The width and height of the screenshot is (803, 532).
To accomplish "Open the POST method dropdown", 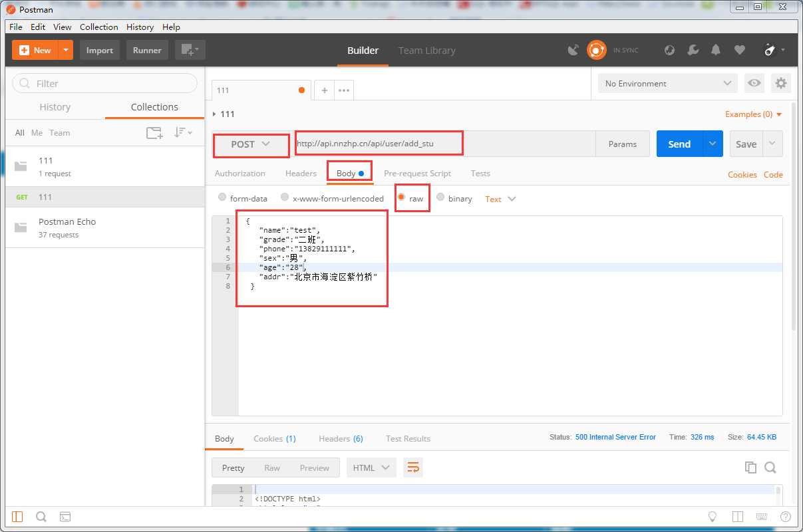I will pyautogui.click(x=251, y=144).
